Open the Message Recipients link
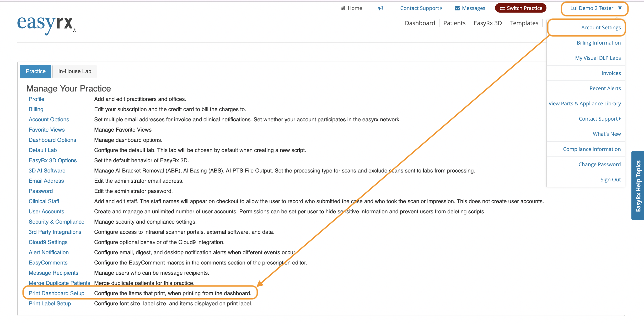 53,273
